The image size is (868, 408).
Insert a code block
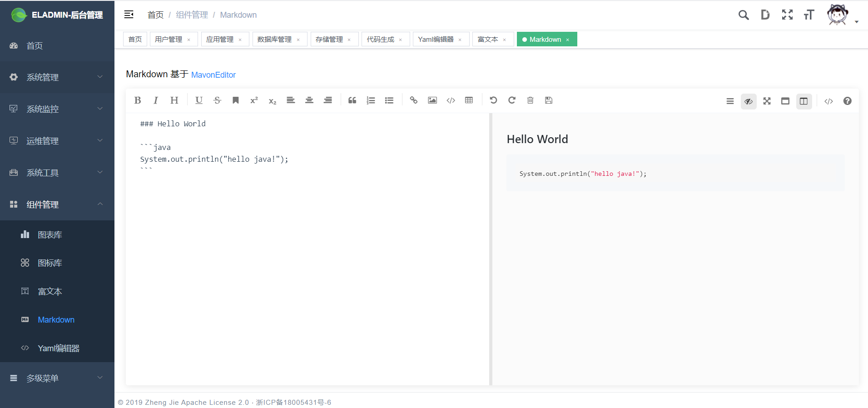451,100
